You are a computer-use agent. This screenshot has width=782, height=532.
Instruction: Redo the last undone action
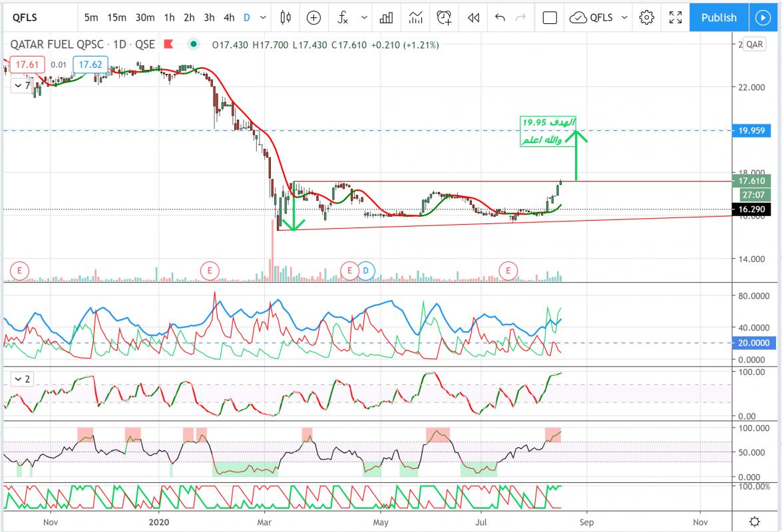(520, 17)
